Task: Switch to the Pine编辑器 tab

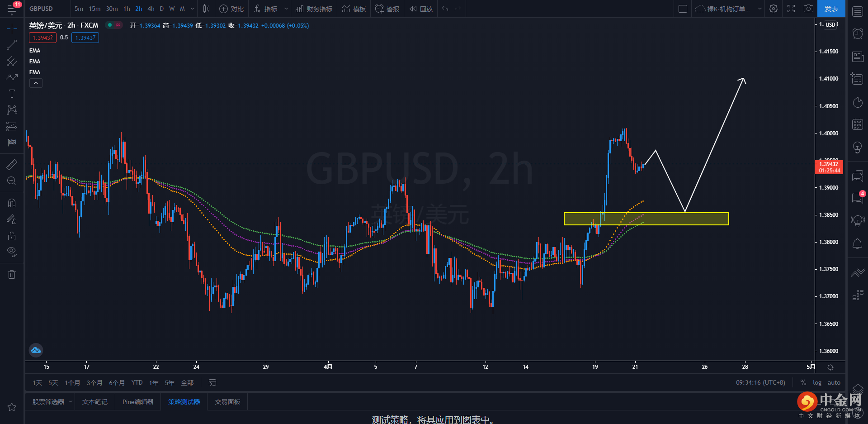Action: (138, 402)
